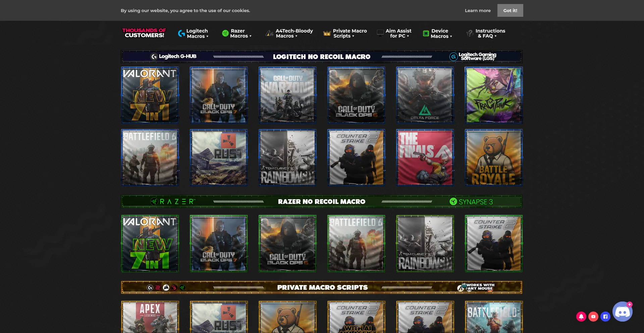Open Logitech Call of Duty Black Ops 7 macro
This screenshot has height=333, width=644.
(x=219, y=95)
